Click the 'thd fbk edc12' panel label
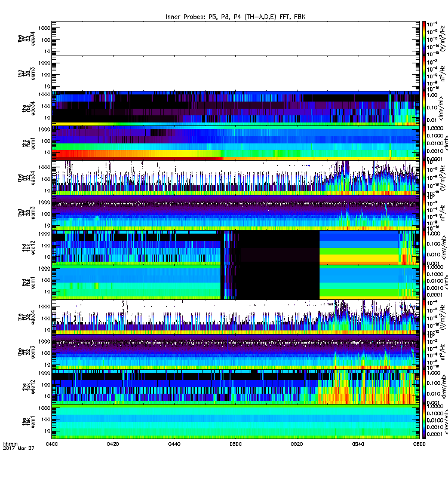 point(28,247)
